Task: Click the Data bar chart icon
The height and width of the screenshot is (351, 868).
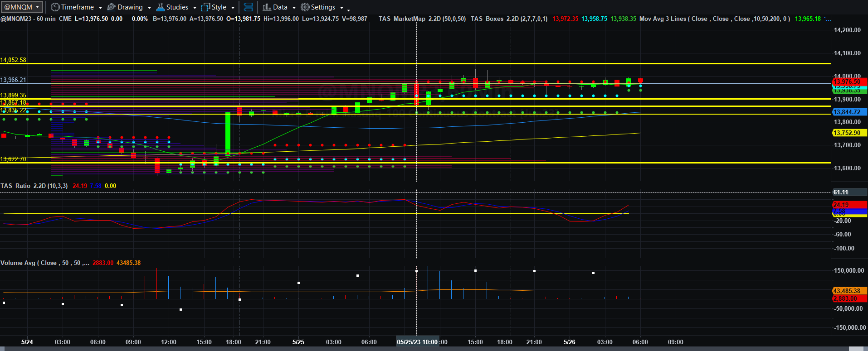Action: coord(267,7)
